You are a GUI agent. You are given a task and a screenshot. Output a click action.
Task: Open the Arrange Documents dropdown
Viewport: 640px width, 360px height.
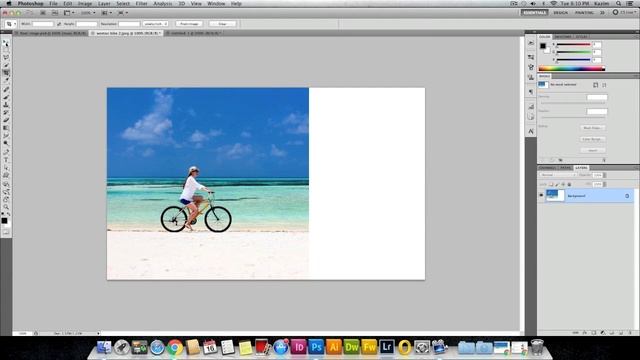point(106,13)
